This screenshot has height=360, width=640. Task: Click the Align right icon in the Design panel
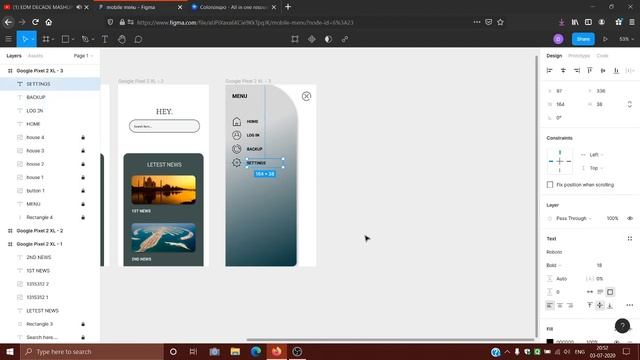tap(576, 71)
